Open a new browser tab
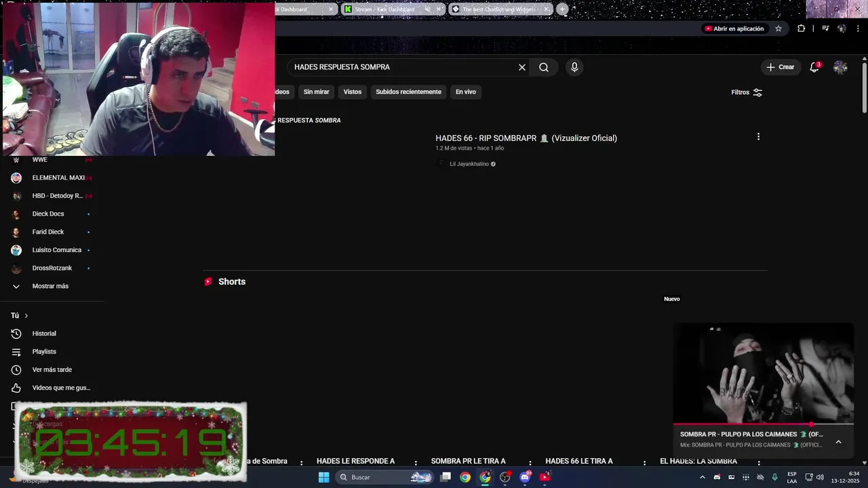Image resolution: width=868 pixels, height=488 pixels. coord(562,9)
